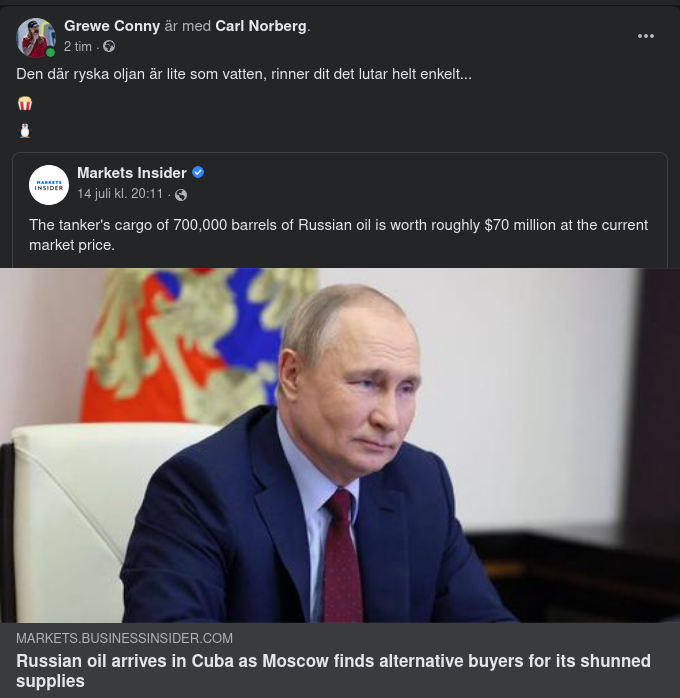Select the caption "Den där ryska oljan"
This screenshot has width=680, height=698.
click(x=243, y=74)
